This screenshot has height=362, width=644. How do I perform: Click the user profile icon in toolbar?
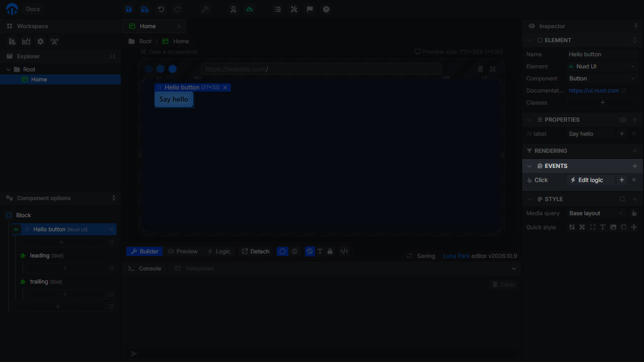click(233, 9)
